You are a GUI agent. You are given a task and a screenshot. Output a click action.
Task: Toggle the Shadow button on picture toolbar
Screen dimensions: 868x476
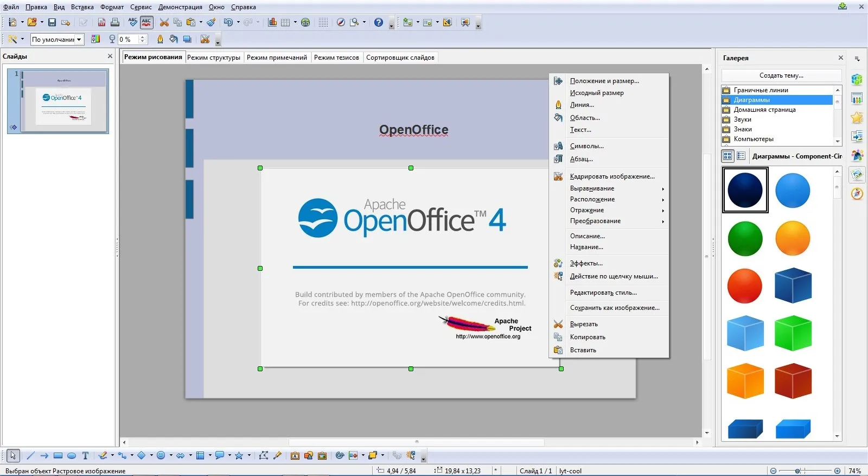pyautogui.click(x=187, y=39)
